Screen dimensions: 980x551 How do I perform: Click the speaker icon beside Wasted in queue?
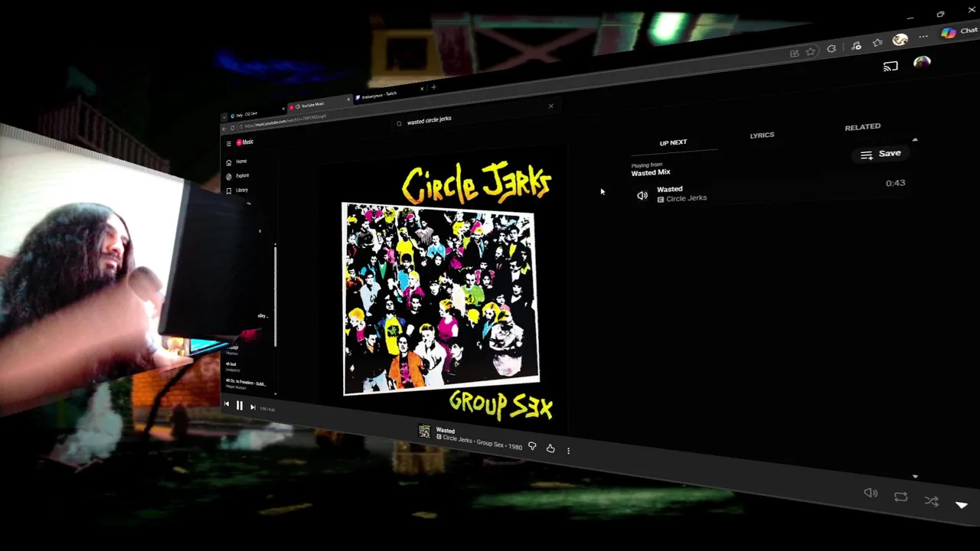[642, 196]
